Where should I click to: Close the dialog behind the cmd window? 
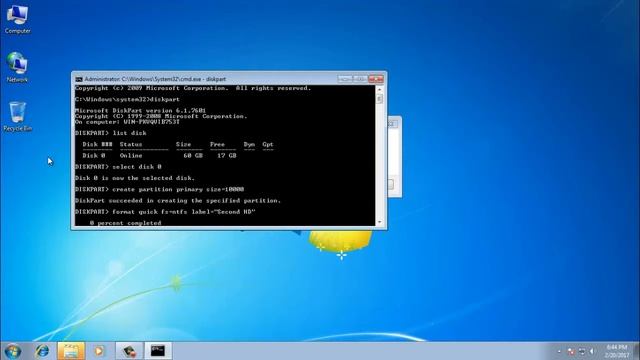pyautogui.click(x=392, y=124)
